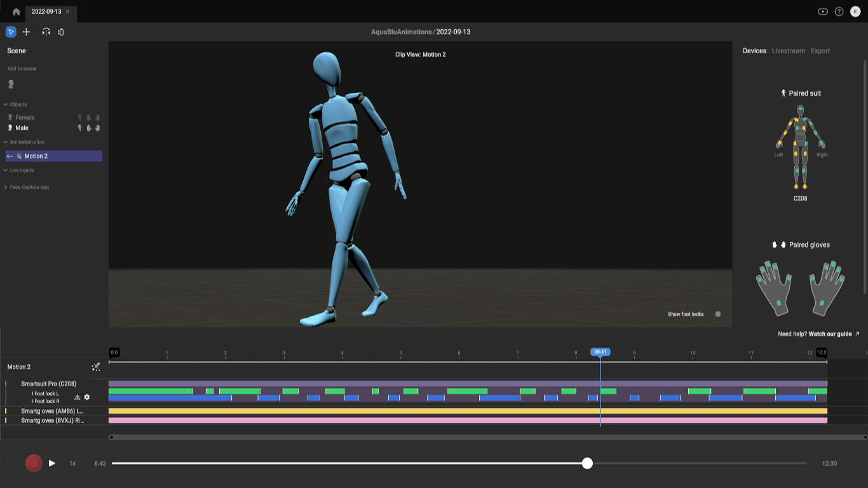Switch to the Devices tab
Screen dimensions: 868x488
coord(754,51)
